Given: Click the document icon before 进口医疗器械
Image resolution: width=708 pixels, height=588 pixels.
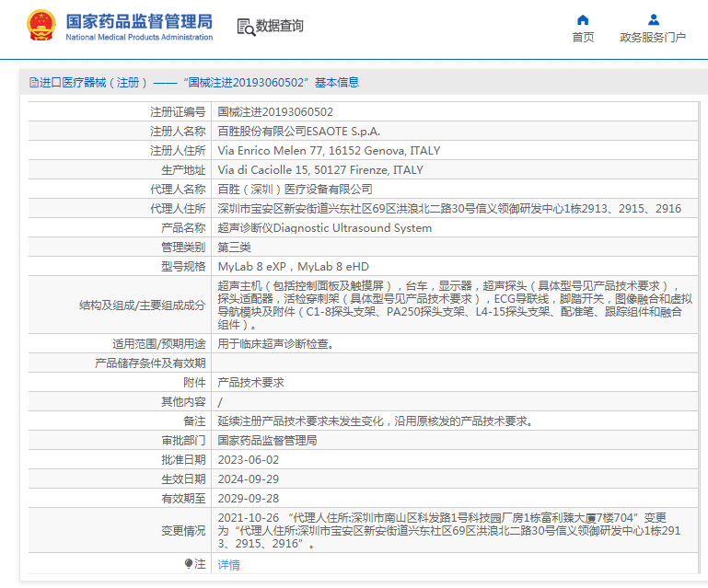Looking at the screenshot, I should pyautogui.click(x=33, y=83).
